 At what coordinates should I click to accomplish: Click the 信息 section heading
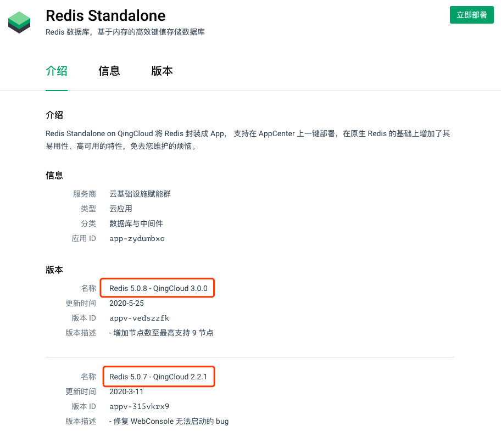pyautogui.click(x=54, y=175)
